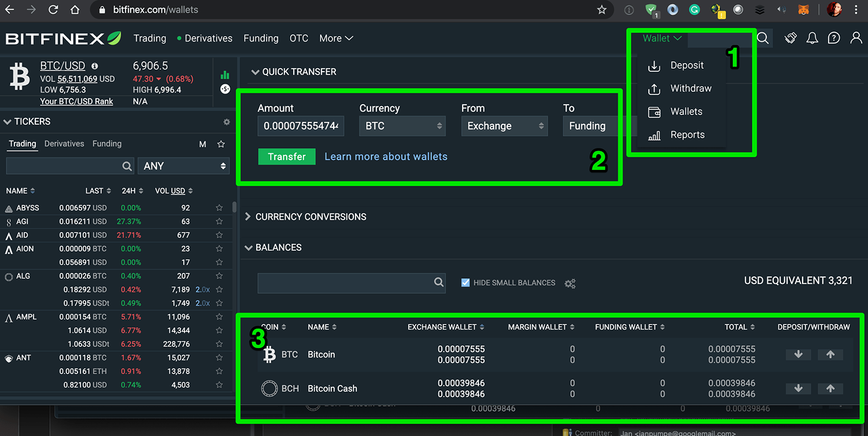The width and height of the screenshot is (868, 436).
Task: Open the ANY currency filter dropdown
Action: [184, 166]
